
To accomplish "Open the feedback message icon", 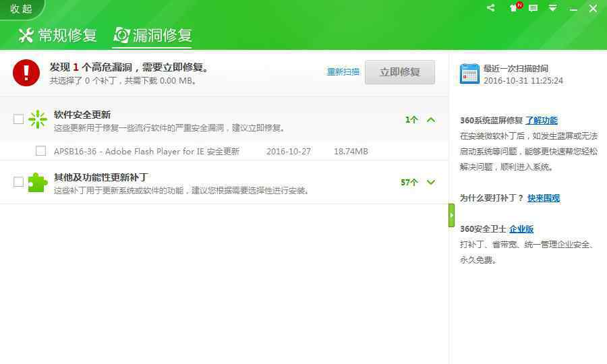I will [533, 8].
